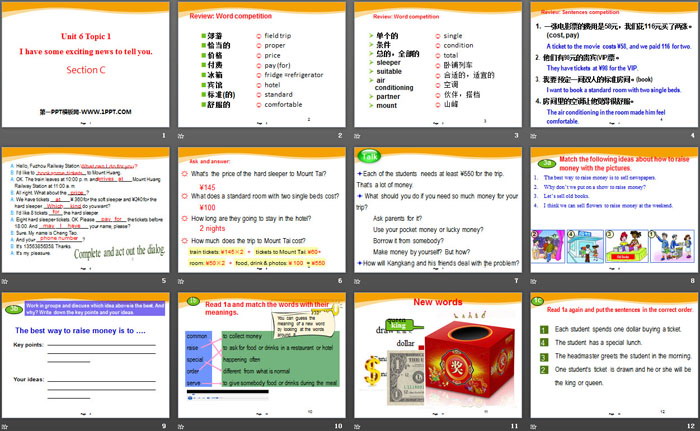
Task: Select slide 7 with green Talk bubble
Action: pyautogui.click(x=438, y=210)
